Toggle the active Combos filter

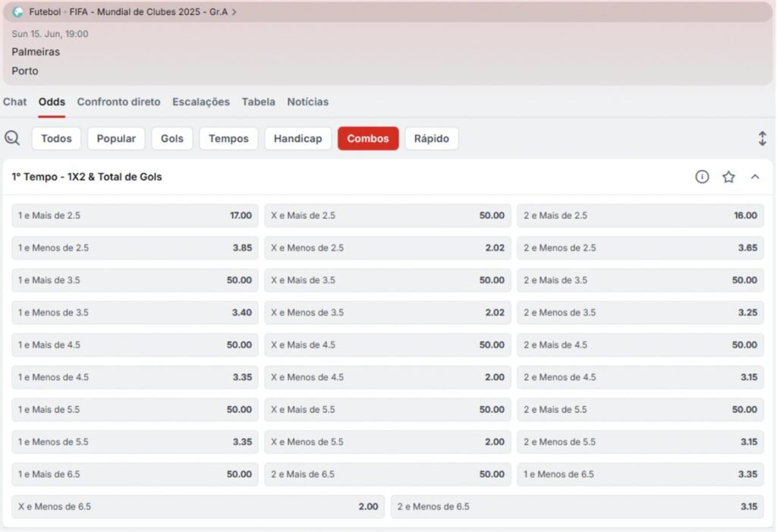[x=368, y=138]
